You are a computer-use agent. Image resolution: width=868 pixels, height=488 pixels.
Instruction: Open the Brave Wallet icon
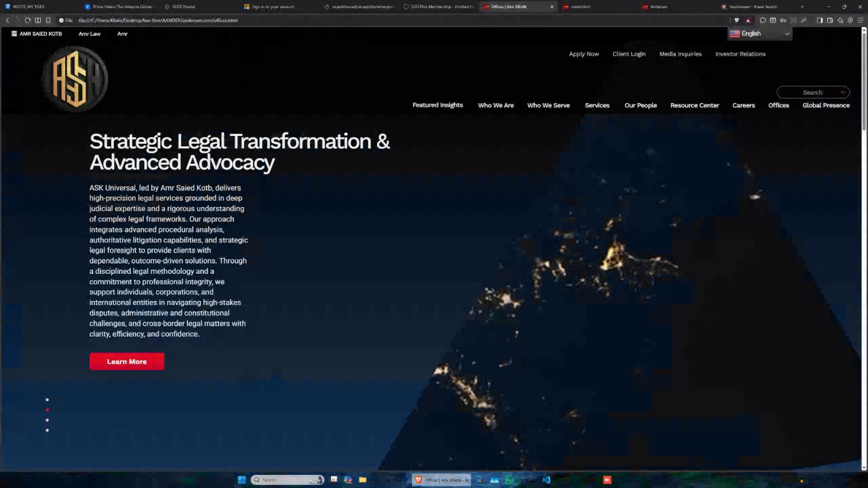[x=830, y=21]
